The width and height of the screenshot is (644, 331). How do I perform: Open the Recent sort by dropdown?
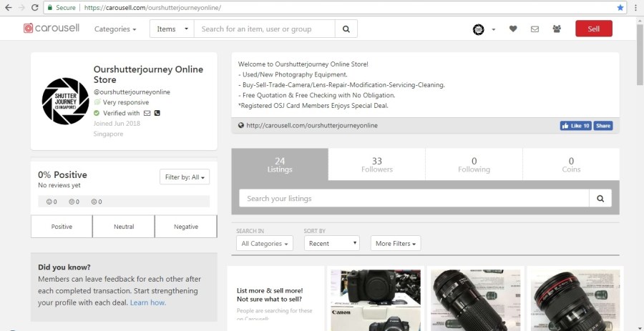click(x=331, y=243)
